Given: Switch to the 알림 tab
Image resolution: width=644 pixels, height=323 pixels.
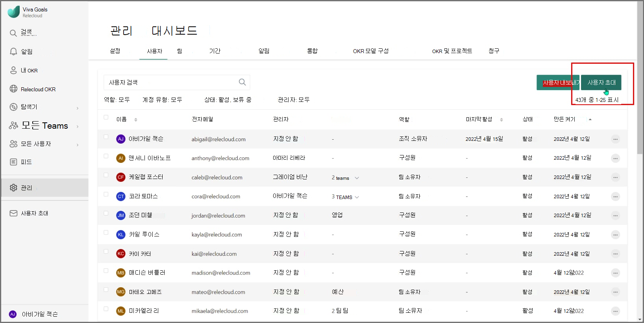Looking at the screenshot, I should point(264,51).
